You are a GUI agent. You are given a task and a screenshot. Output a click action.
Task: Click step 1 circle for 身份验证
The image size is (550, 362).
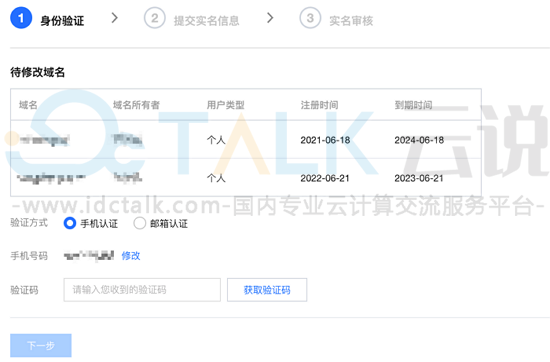pyautogui.click(x=21, y=18)
